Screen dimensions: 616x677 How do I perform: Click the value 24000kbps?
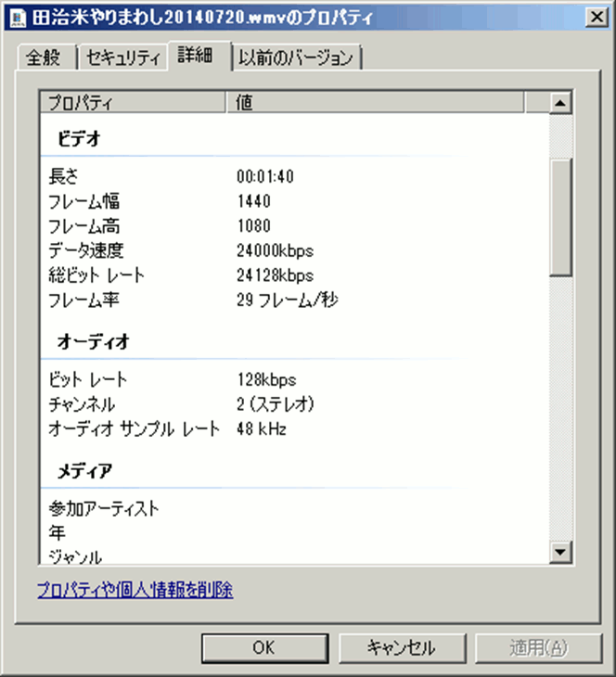[x=276, y=250]
